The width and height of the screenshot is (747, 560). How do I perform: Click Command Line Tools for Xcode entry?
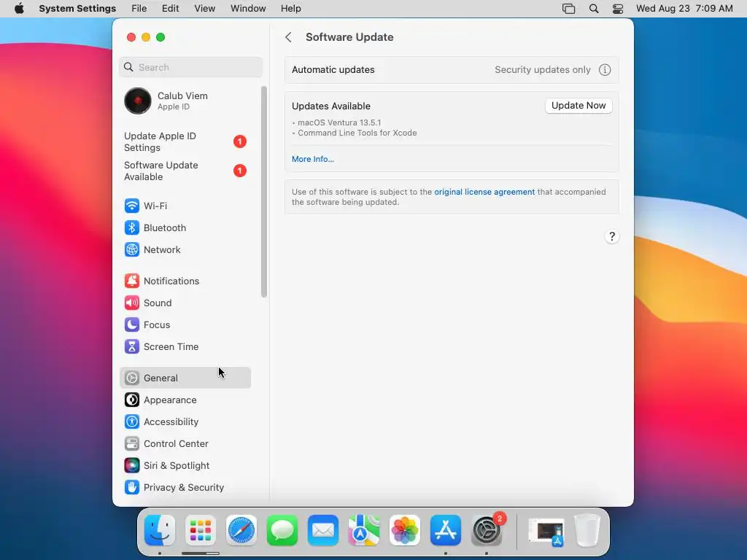(x=357, y=133)
